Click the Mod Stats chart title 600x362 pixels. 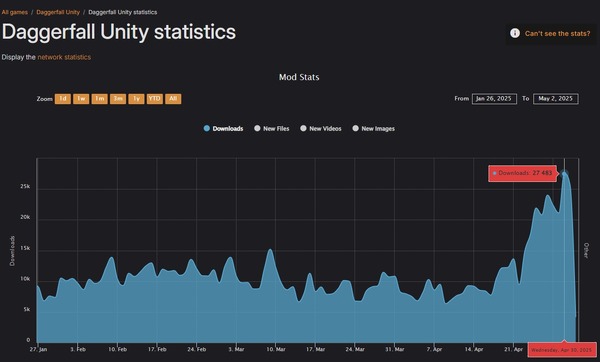click(x=299, y=77)
